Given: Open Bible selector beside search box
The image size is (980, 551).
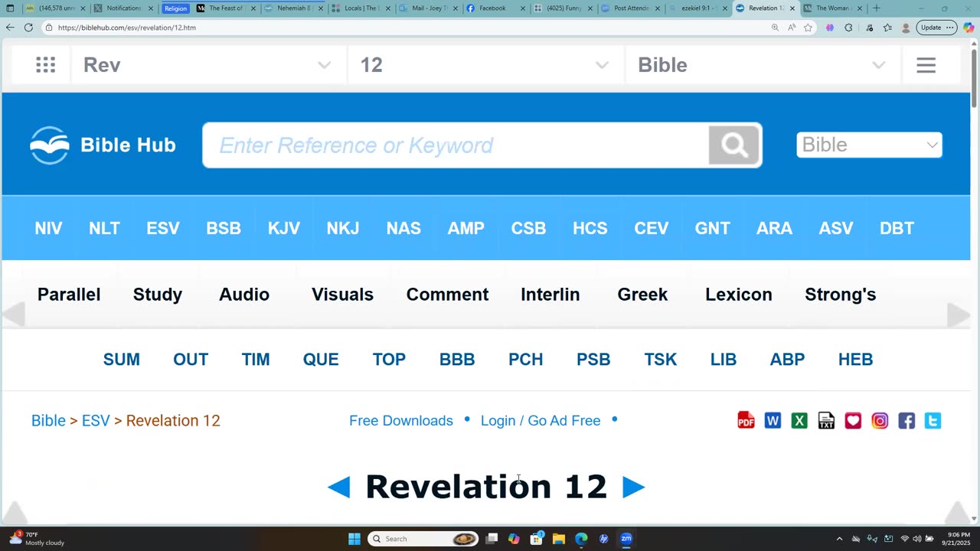Looking at the screenshot, I should (869, 145).
